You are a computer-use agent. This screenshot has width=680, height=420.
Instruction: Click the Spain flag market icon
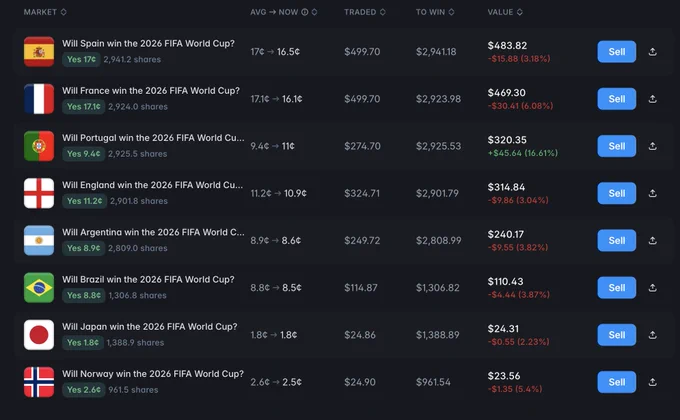(39, 52)
